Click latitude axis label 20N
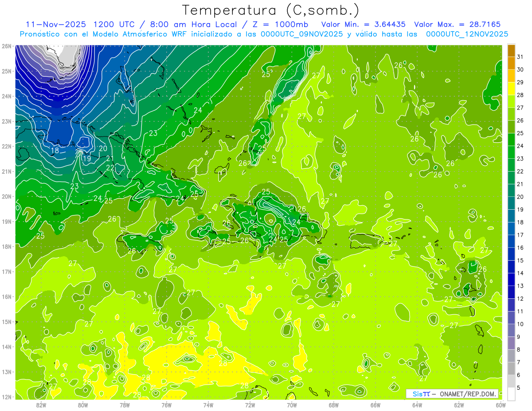The image size is (532, 411). [x=7, y=196]
